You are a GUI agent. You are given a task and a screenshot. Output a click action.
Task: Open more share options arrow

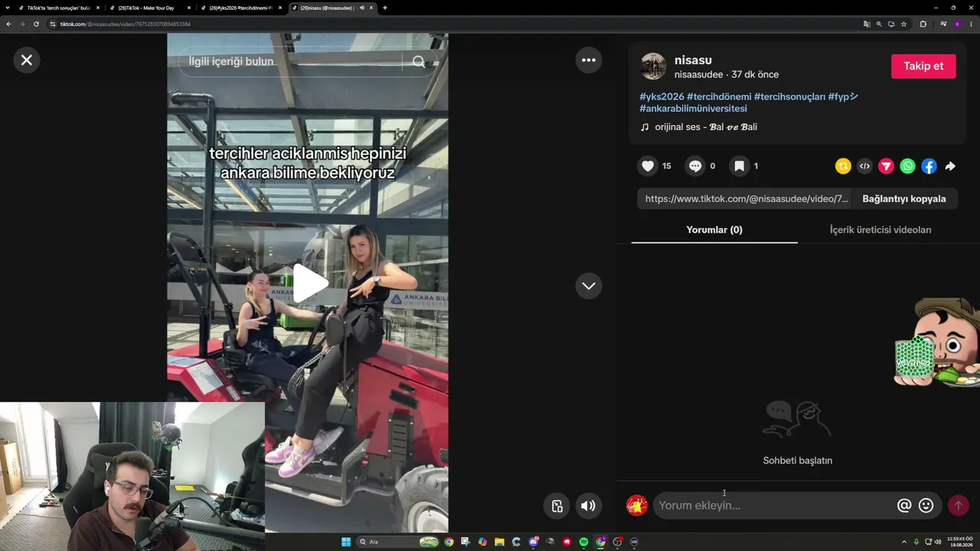[x=950, y=166]
